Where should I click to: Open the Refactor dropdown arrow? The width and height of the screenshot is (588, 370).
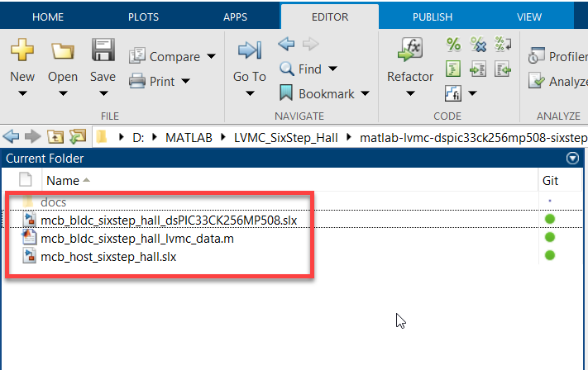(411, 93)
